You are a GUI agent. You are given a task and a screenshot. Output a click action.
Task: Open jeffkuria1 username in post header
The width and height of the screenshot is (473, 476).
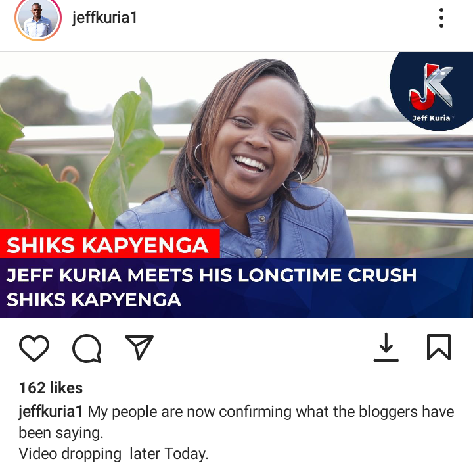(104, 18)
